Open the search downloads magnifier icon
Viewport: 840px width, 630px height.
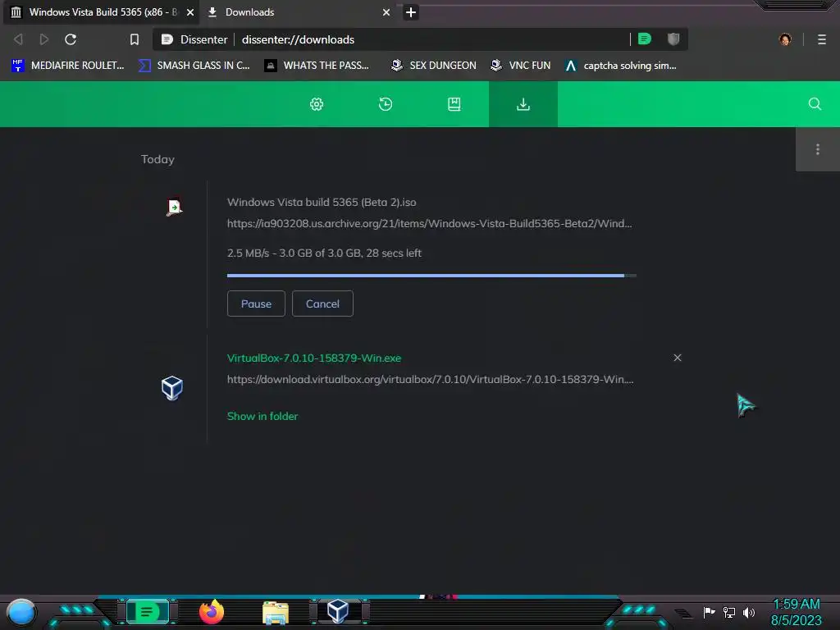pos(815,104)
